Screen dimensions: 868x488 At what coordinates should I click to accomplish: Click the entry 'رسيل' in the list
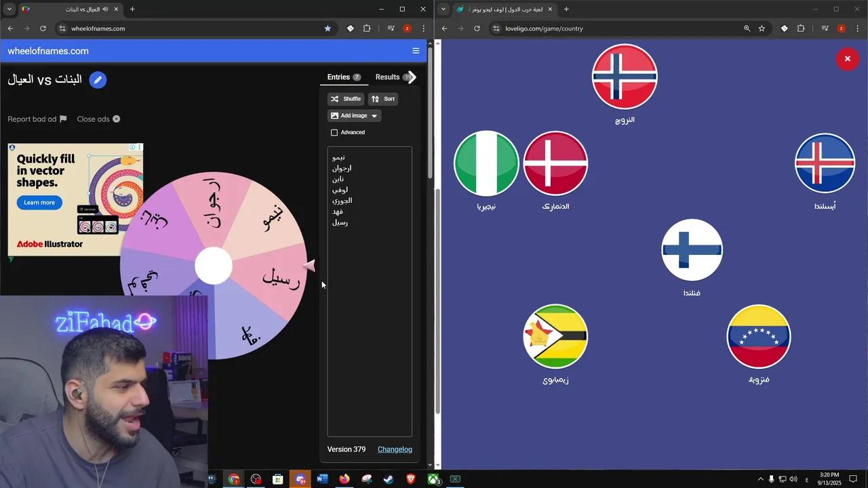click(x=340, y=222)
